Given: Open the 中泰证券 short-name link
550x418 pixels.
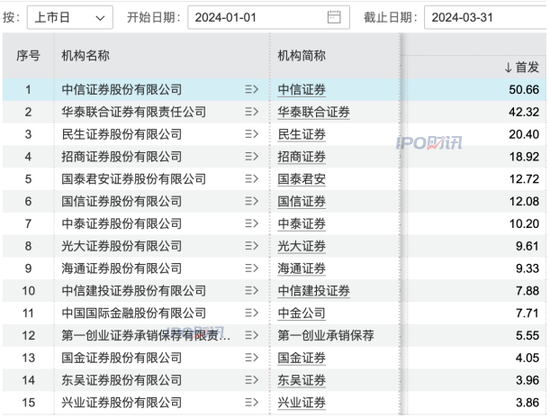Looking at the screenshot, I should (x=302, y=224).
